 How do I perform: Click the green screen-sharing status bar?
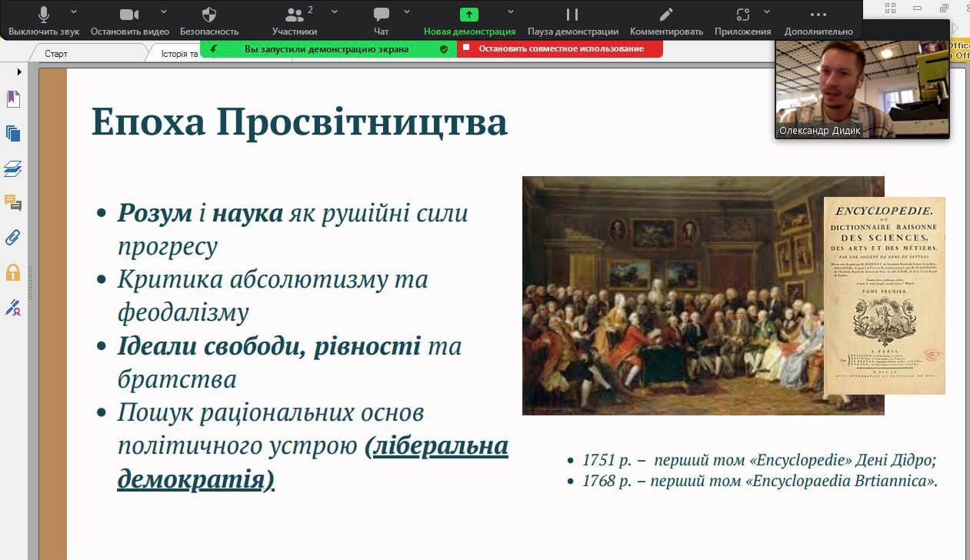coord(328,48)
